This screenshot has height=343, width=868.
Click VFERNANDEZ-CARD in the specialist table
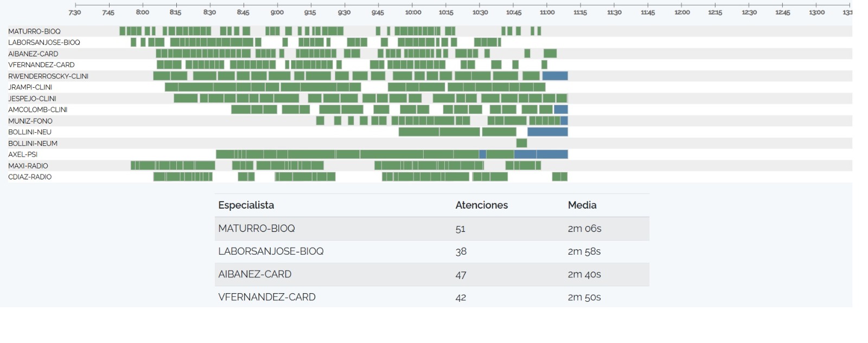(x=266, y=297)
